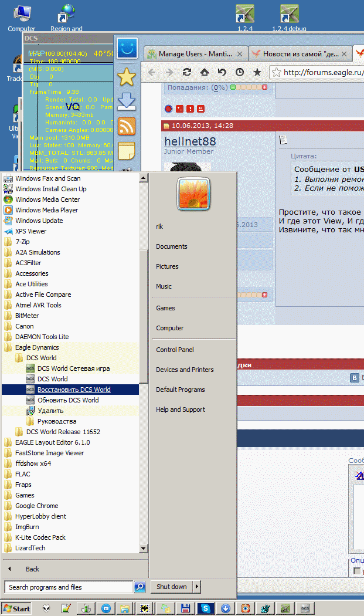Open Skype from the taskbar
The image size is (364, 616).
(205, 608)
